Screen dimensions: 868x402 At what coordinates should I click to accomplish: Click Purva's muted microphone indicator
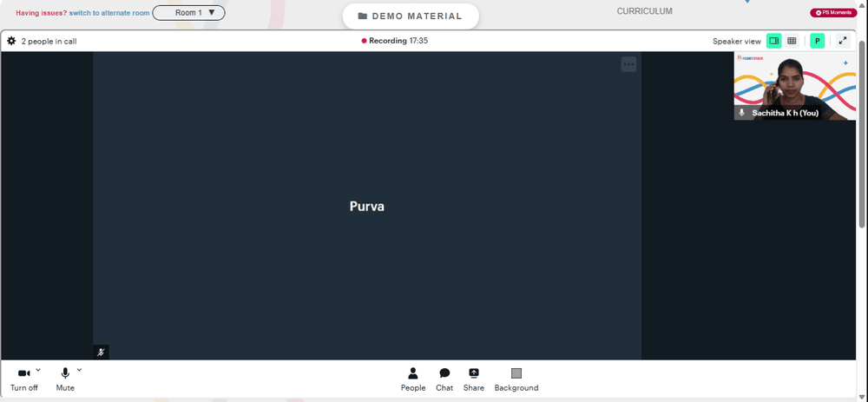(x=101, y=353)
